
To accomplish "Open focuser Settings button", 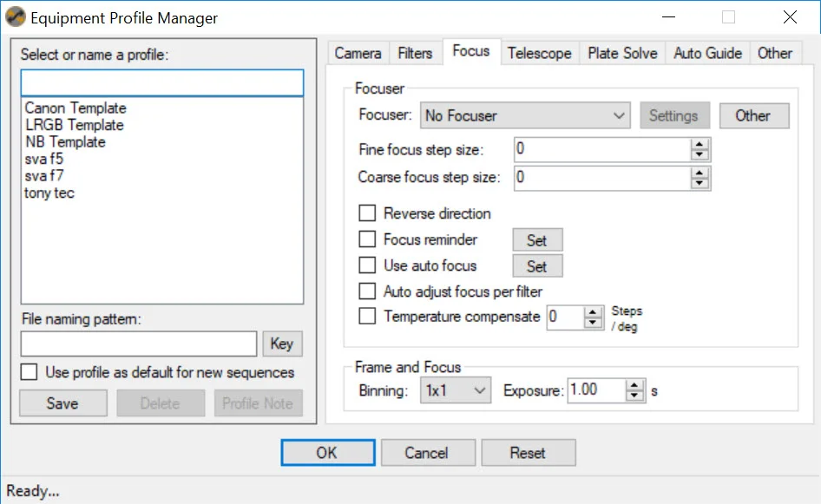I will tap(674, 115).
